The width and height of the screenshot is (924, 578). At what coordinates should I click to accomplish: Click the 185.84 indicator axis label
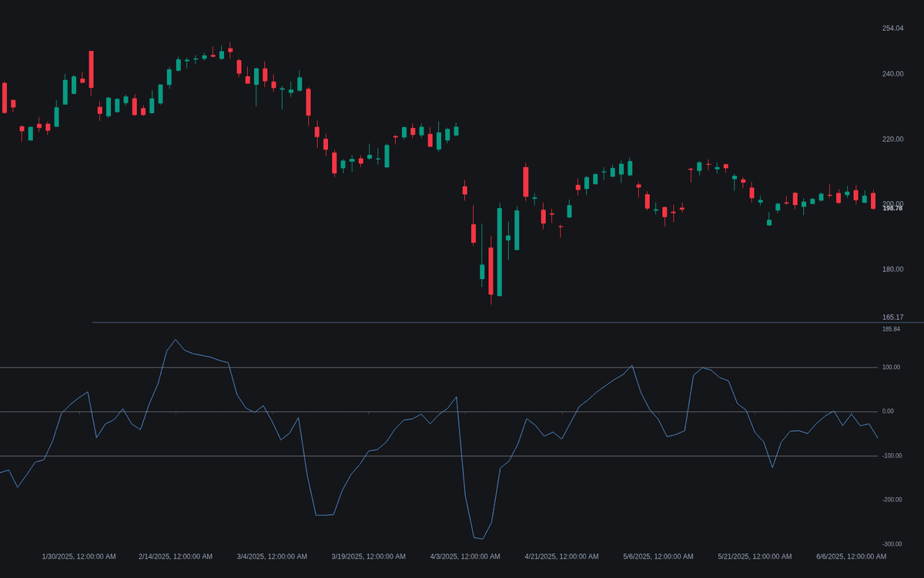[x=891, y=329]
